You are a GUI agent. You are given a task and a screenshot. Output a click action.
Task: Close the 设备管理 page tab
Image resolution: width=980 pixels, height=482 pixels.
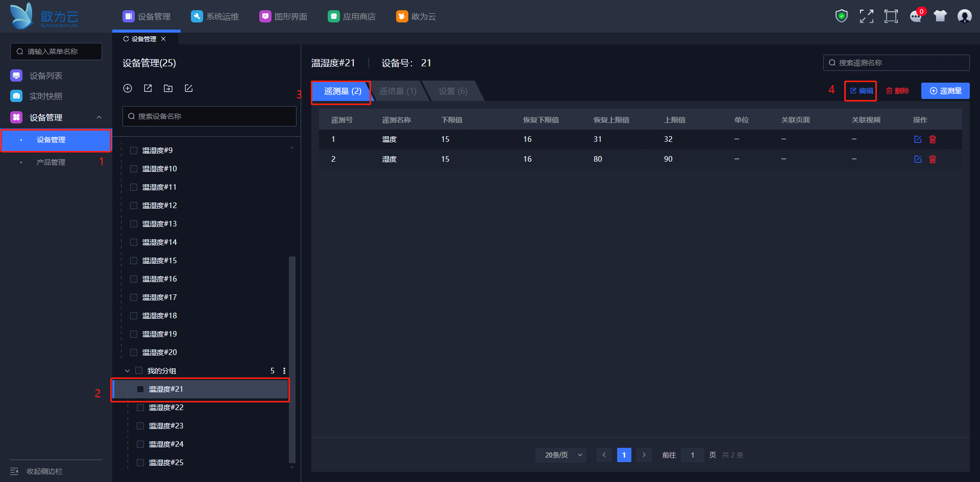[x=163, y=39]
